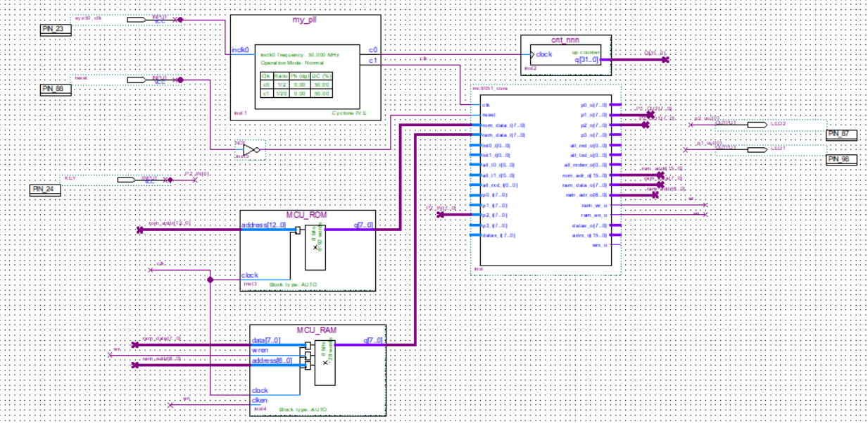
Task: Select the NOT gate inverter symbol
Action: click(251, 150)
